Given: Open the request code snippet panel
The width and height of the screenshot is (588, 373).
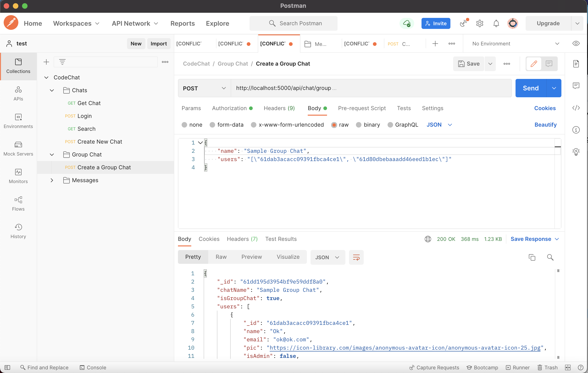Looking at the screenshot, I should (576, 108).
